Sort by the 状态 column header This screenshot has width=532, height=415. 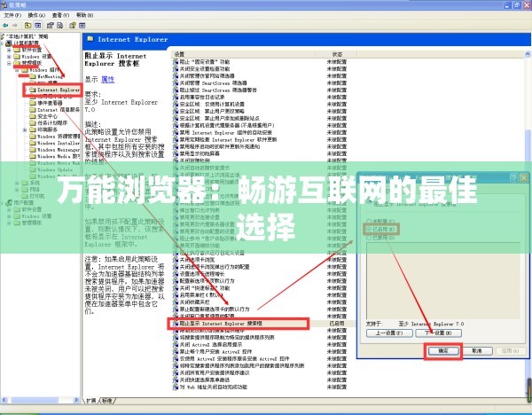point(337,54)
